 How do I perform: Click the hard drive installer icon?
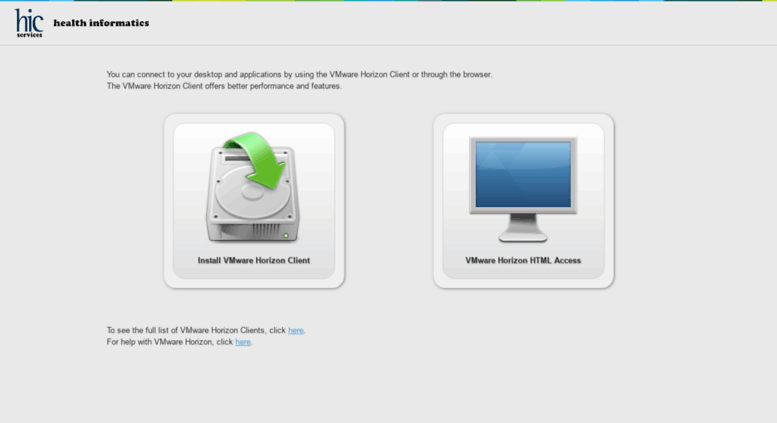tap(253, 188)
